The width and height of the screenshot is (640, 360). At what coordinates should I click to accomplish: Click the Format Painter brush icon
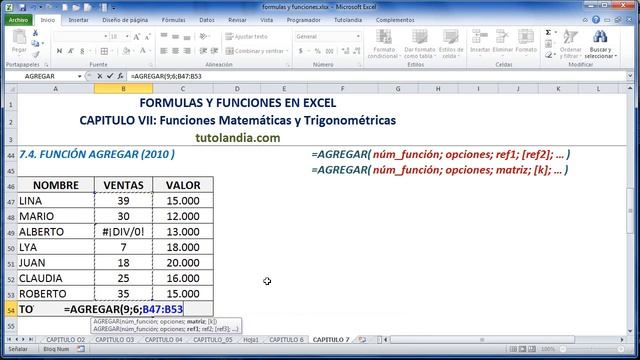pyautogui.click(x=36, y=54)
